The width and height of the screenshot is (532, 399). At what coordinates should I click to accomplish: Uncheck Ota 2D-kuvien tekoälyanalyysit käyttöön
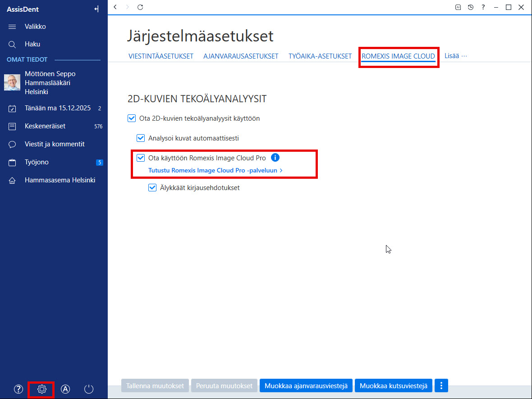[x=132, y=118]
